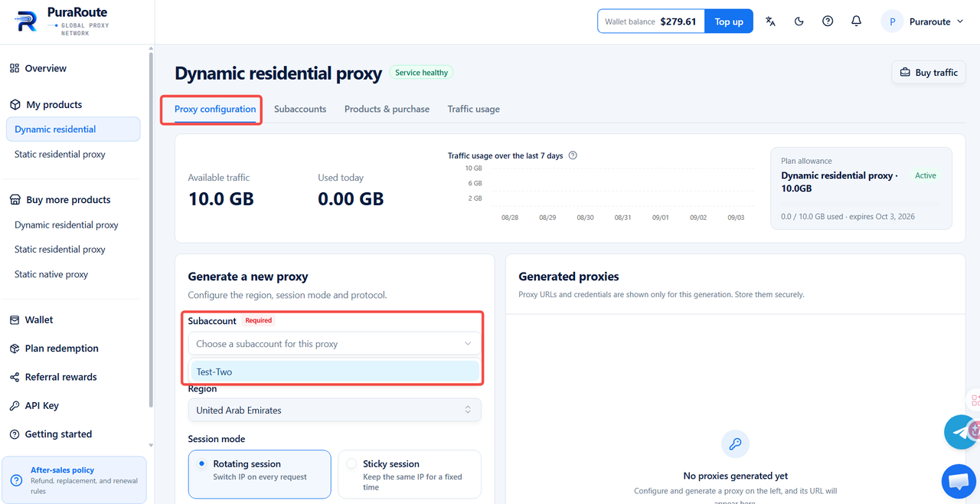Expand the Puraroute account menu chevron
The height and width of the screenshot is (504, 980).
[959, 22]
